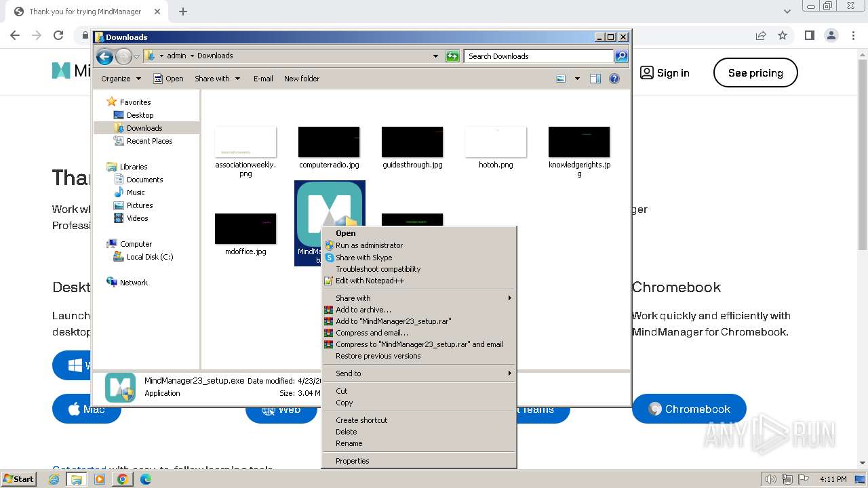Select Troubleshoot compatibility
Screen dimensions: 868x488
418,269
